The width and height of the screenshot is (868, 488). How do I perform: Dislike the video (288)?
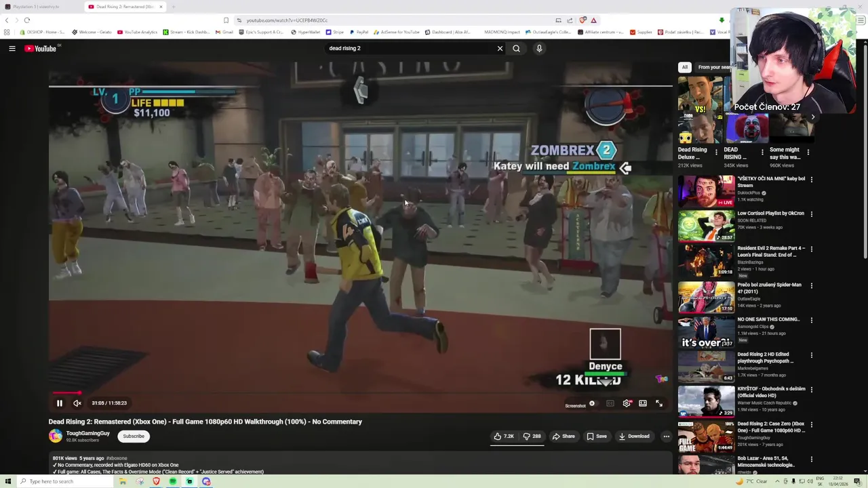tap(532, 436)
